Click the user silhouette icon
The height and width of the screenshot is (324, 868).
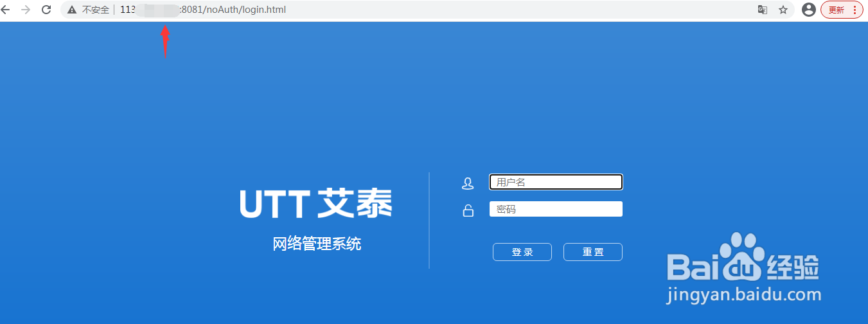468,183
